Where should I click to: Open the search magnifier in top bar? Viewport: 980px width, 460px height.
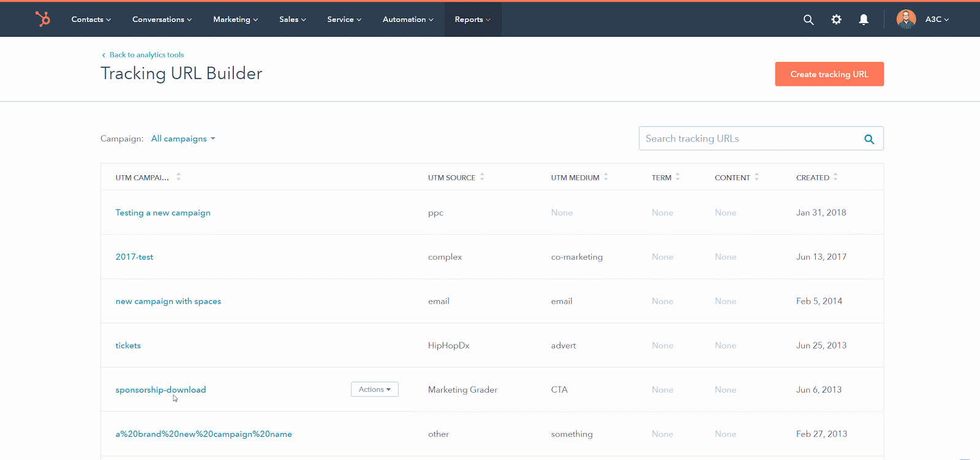tap(809, 20)
